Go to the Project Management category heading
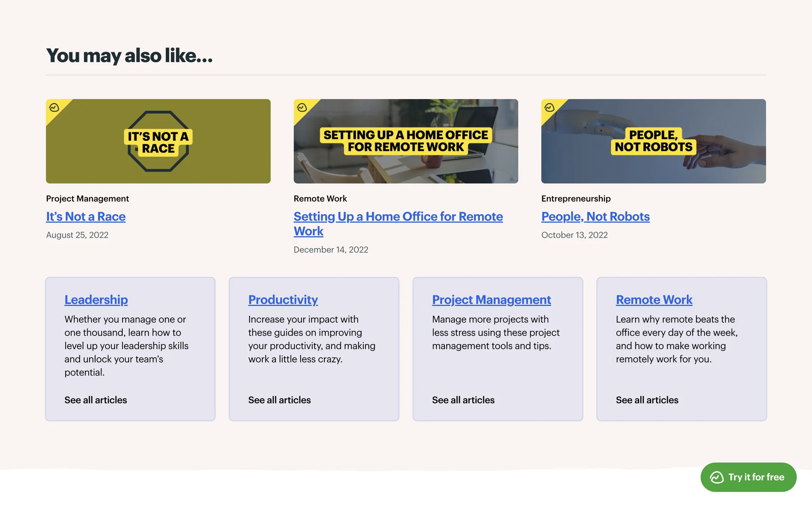The width and height of the screenshot is (812, 508). click(x=491, y=300)
